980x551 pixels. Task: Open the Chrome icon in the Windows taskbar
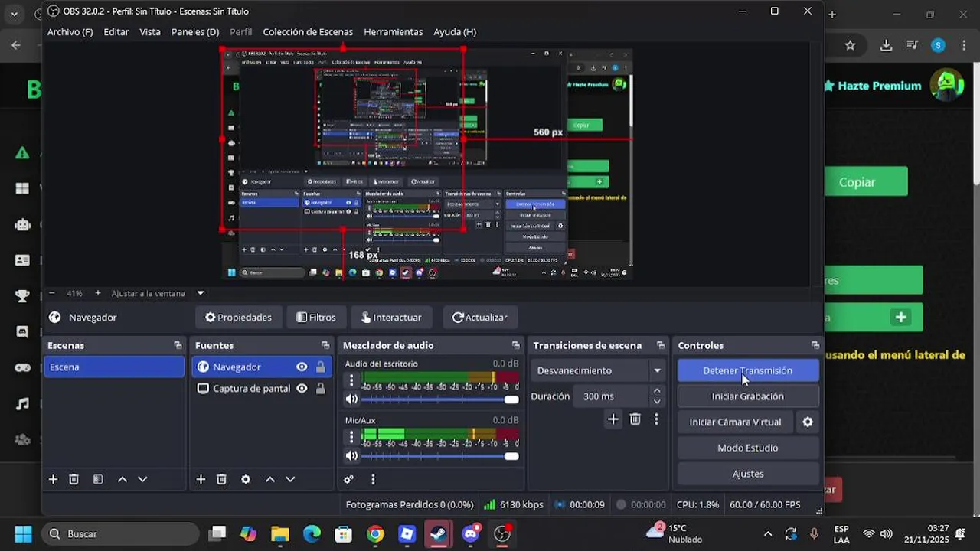tap(375, 534)
